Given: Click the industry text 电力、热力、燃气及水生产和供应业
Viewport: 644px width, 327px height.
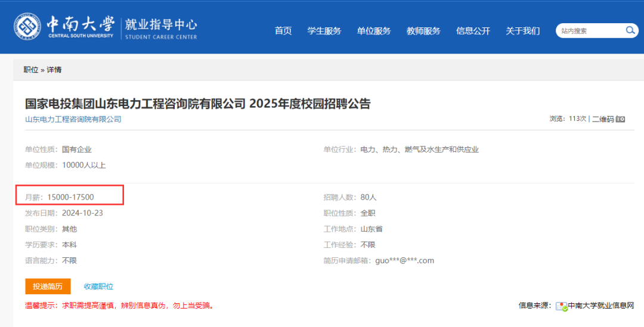Looking at the screenshot, I should [420, 150].
